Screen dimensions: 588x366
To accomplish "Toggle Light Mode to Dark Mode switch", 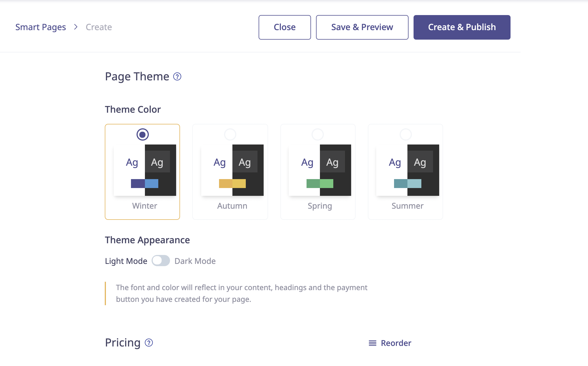I will (x=161, y=261).
